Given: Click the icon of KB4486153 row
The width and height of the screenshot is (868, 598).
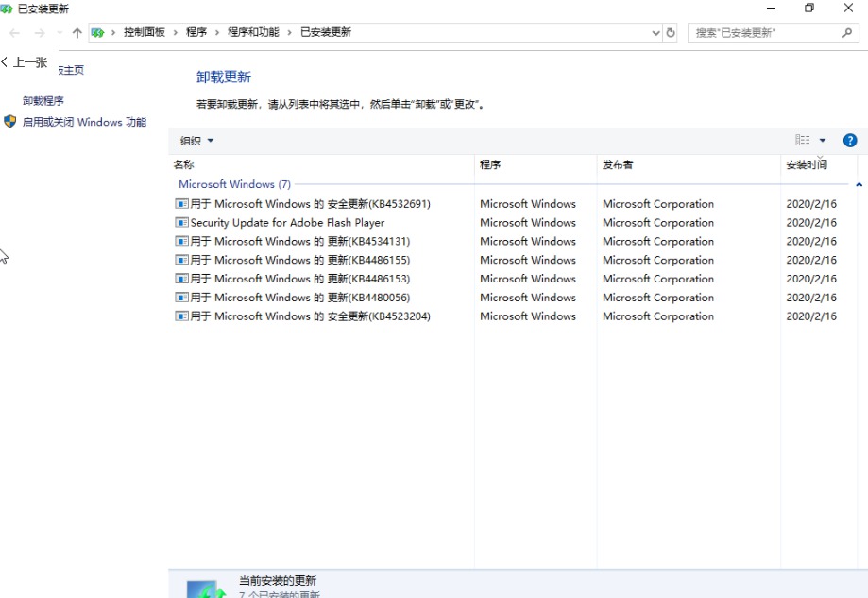Looking at the screenshot, I should [181, 279].
